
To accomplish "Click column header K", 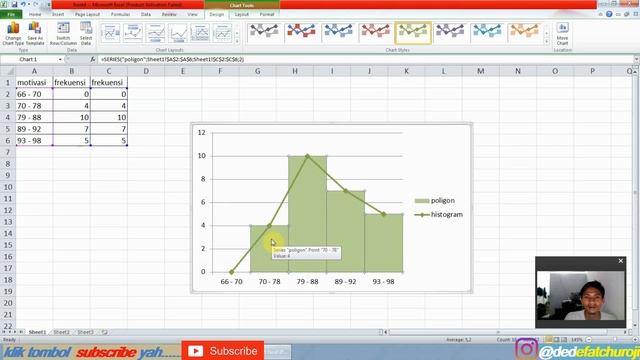I will (x=406, y=71).
